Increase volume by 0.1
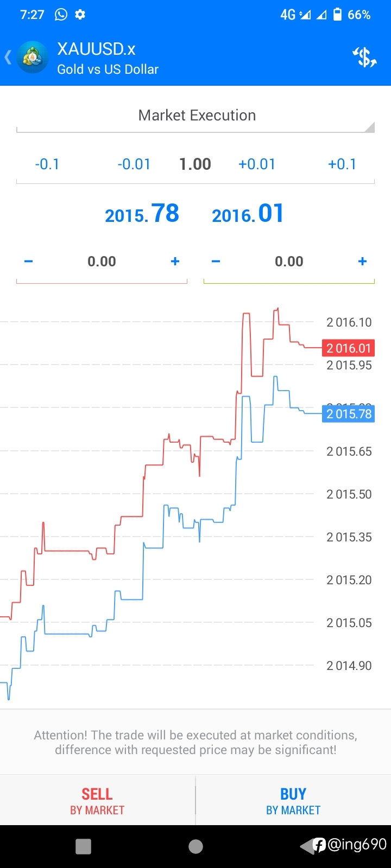Viewport: 391px width, 868px height. tap(342, 164)
